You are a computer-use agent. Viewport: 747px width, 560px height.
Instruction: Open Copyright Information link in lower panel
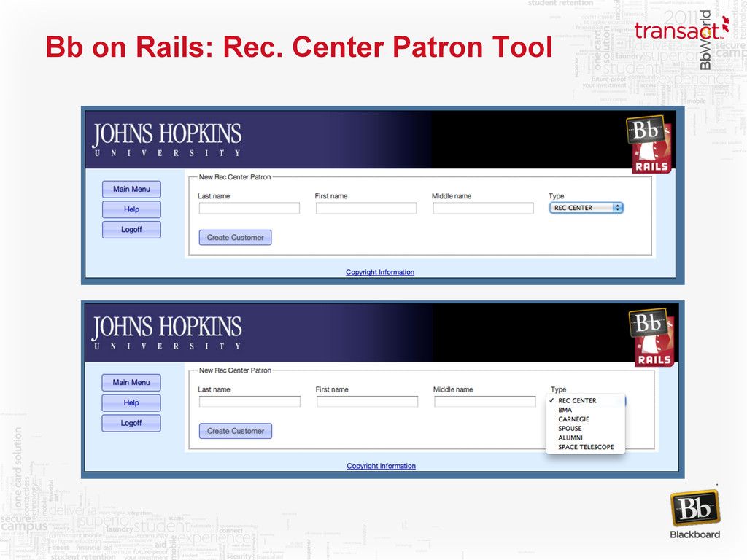(x=381, y=466)
